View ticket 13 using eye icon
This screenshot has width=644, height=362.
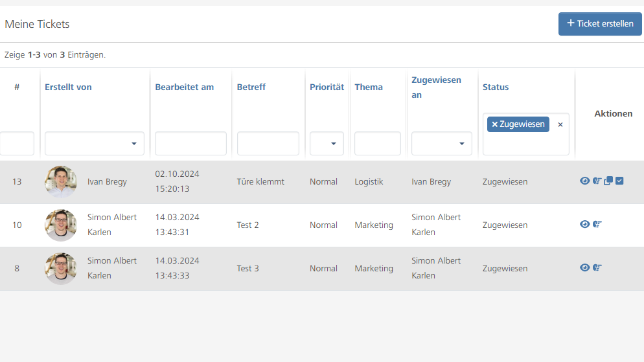point(584,181)
